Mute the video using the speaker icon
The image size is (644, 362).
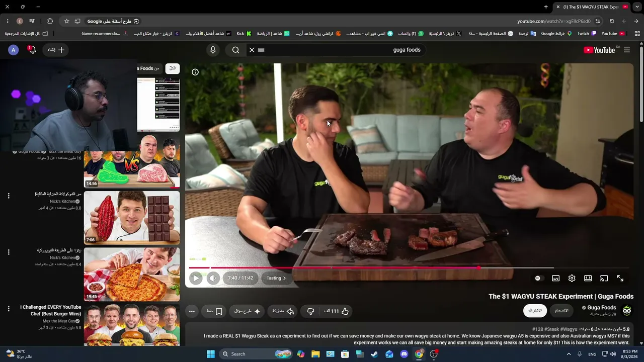point(213,278)
